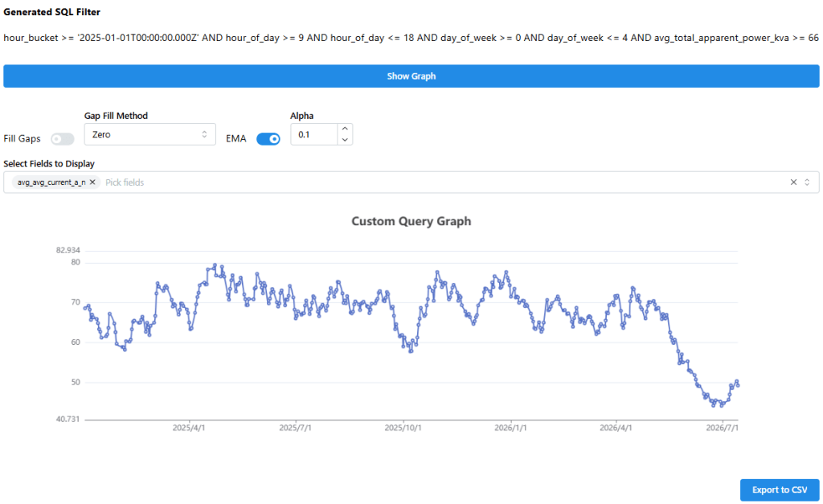This screenshot has width=823, height=504.
Task: Click the Pick fields input area
Action: [444, 182]
